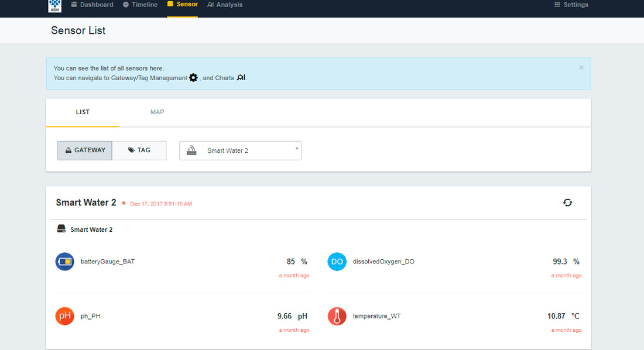Select the Sensor nav item
Screen dimensions: 644x350
tap(182, 5)
